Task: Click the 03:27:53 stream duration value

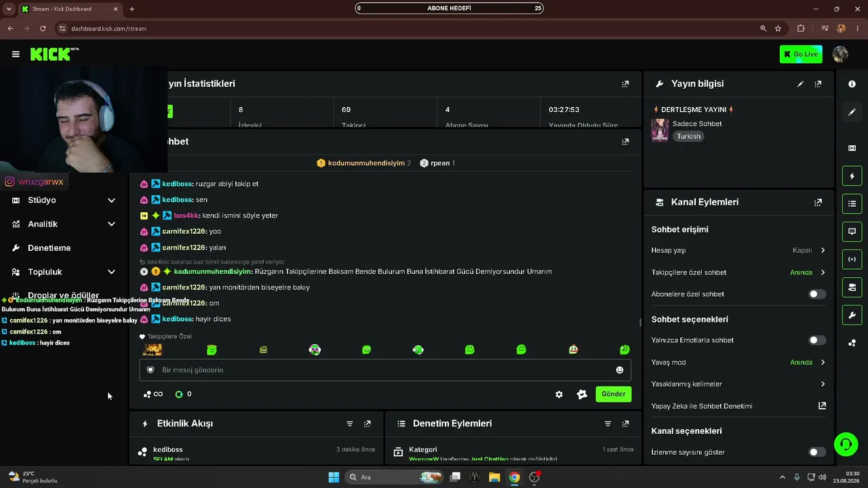Action: tap(564, 110)
